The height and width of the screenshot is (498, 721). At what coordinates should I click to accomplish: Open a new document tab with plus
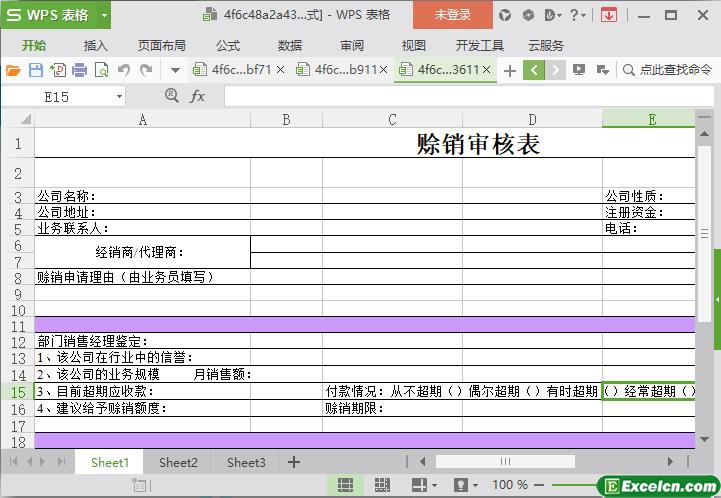tap(510, 70)
